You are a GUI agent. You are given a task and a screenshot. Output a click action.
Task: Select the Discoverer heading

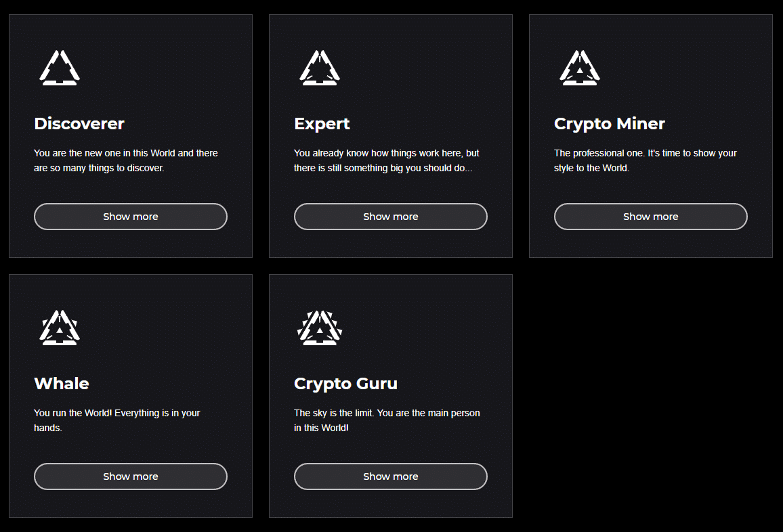tap(79, 124)
